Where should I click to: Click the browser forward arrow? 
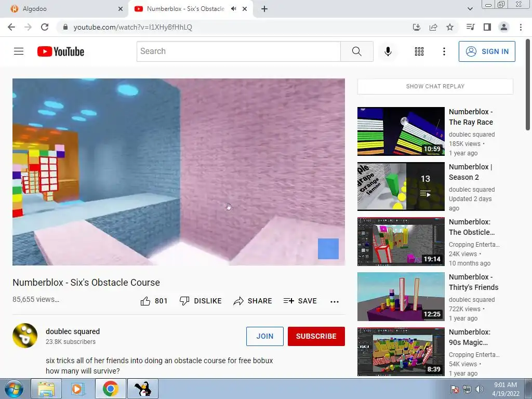[x=28, y=27]
